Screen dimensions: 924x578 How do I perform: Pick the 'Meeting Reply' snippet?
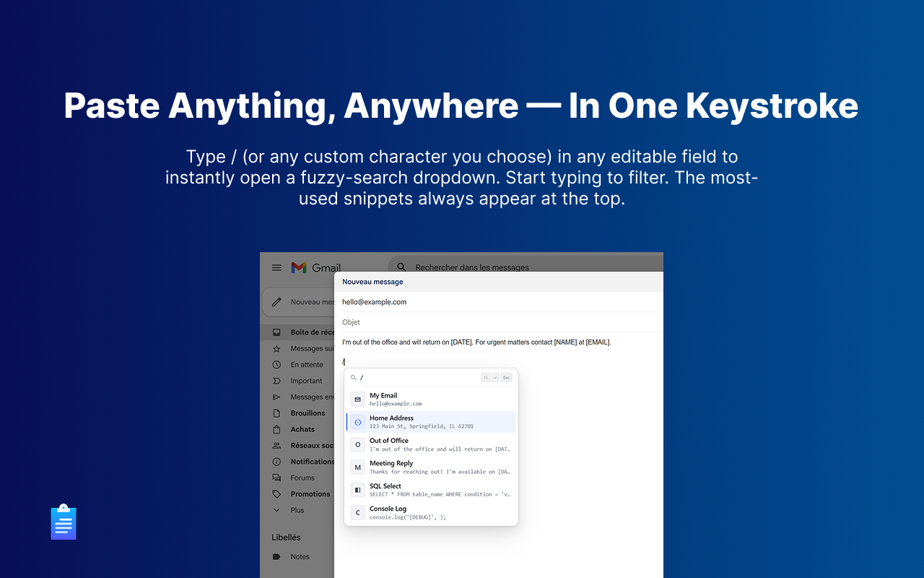431,467
